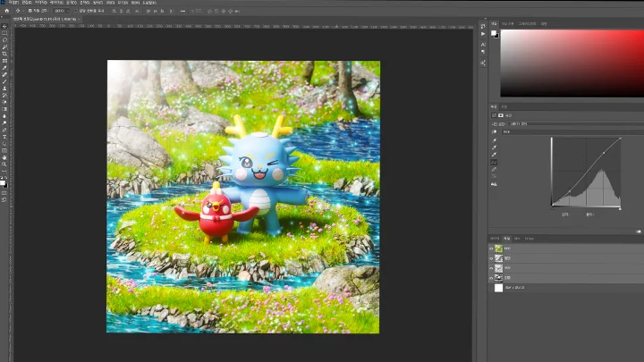Select the Magic Wand tool
Screen dimensions: 644x362
click(x=4, y=46)
